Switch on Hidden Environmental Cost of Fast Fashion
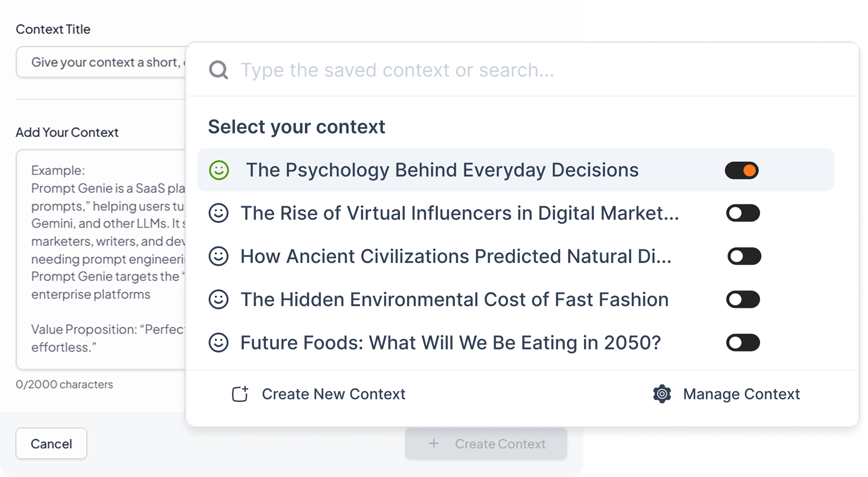The width and height of the screenshot is (868, 477). (743, 299)
